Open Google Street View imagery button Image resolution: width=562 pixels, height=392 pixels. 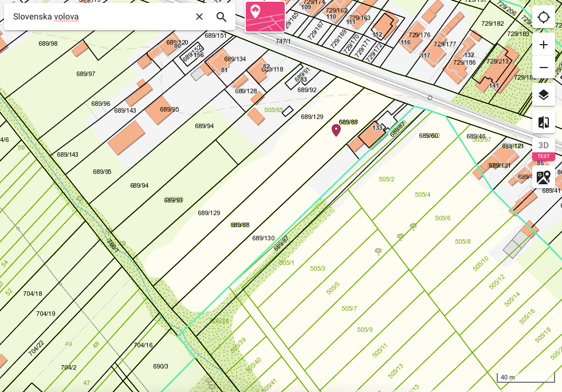[544, 177]
